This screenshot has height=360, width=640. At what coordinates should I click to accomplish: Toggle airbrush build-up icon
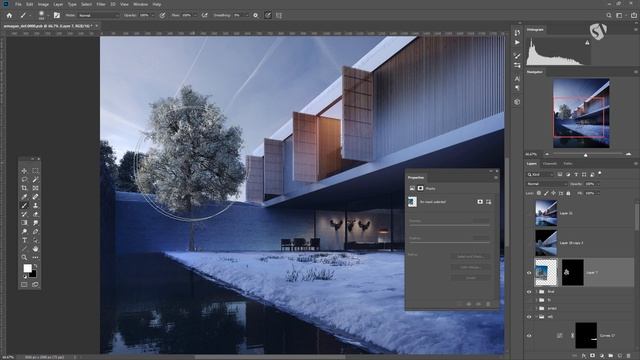pos(204,16)
